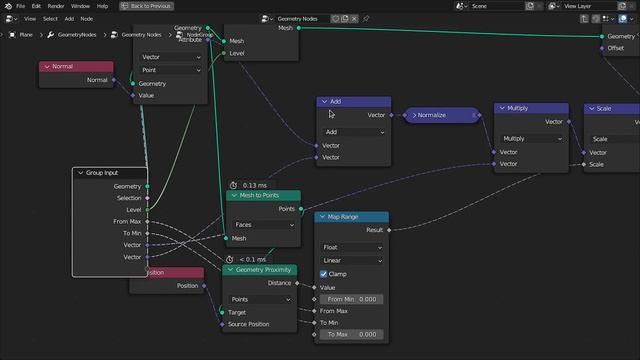Click the GeometryNodes modifier breadcrumb
This screenshot has height=360, width=640.
77,35
